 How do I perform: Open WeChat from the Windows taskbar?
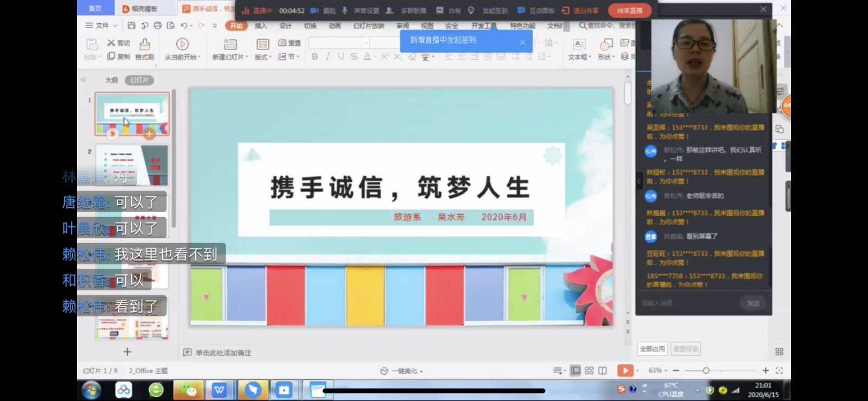[x=188, y=390]
